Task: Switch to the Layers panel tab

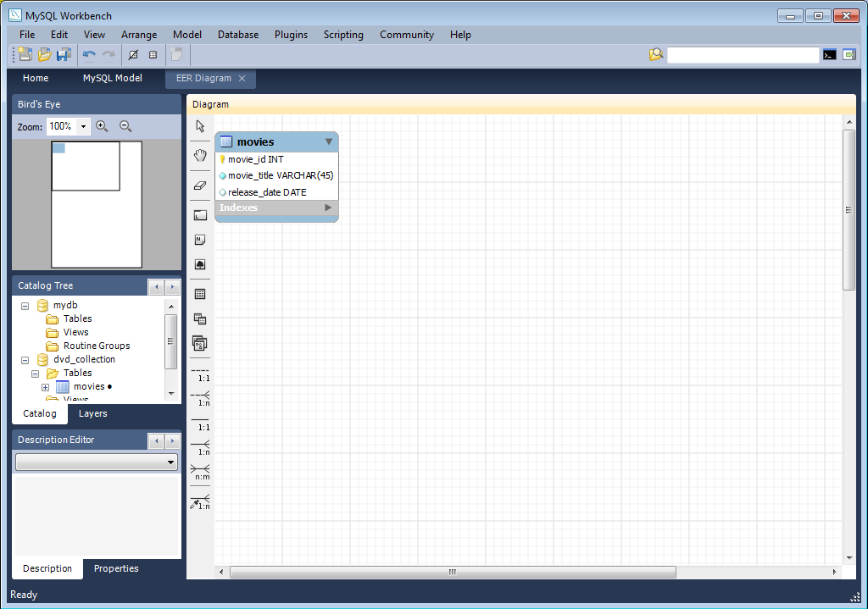Action: pyautogui.click(x=92, y=413)
